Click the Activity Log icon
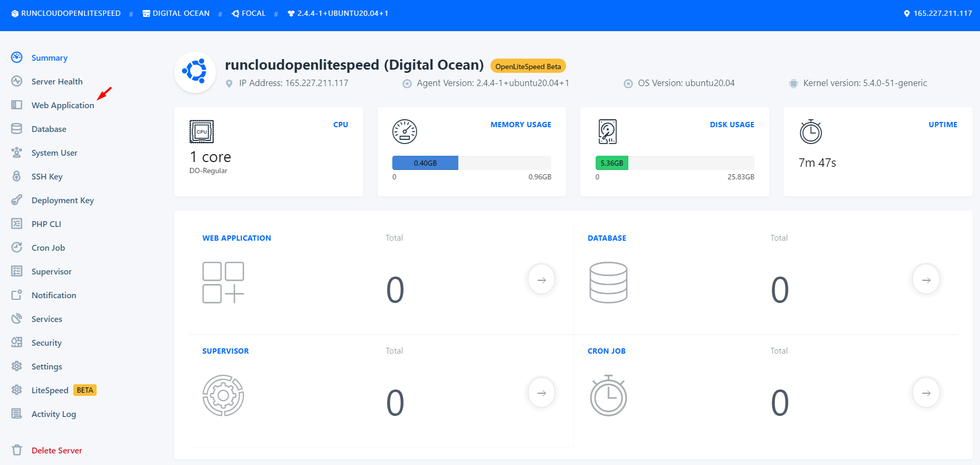This screenshot has height=465, width=980. click(17, 413)
